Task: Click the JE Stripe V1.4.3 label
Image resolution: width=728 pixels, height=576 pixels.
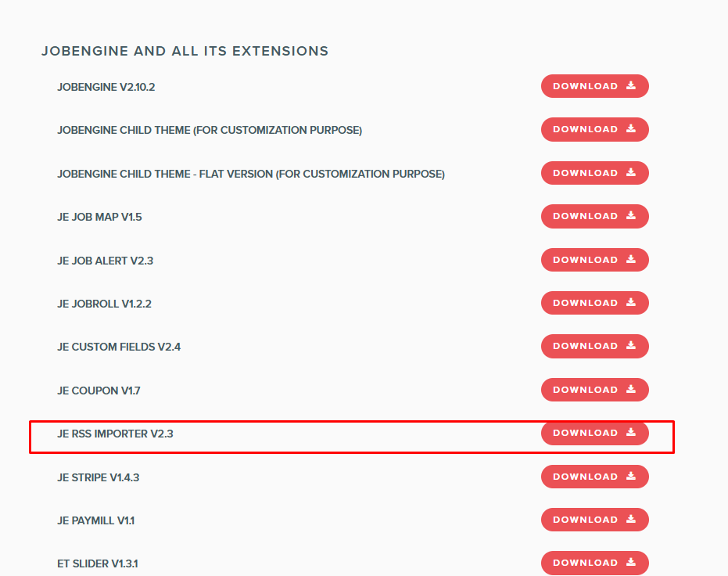Action: 99,477
